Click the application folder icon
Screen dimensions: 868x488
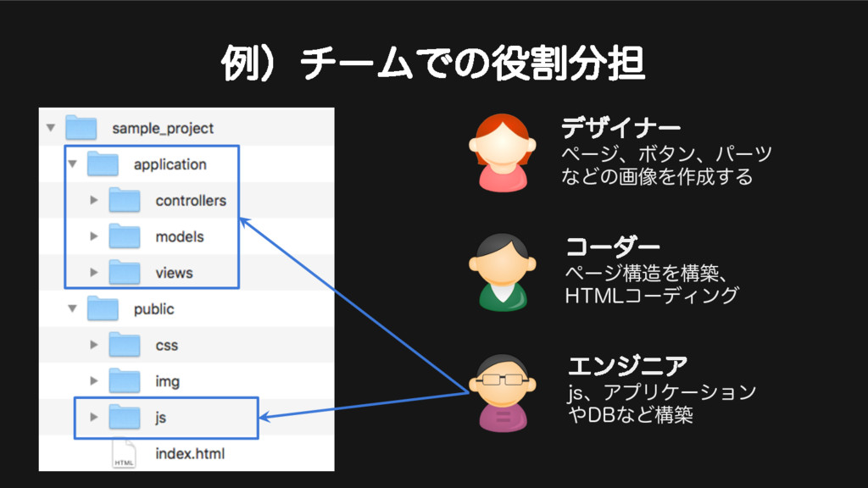[x=103, y=164]
